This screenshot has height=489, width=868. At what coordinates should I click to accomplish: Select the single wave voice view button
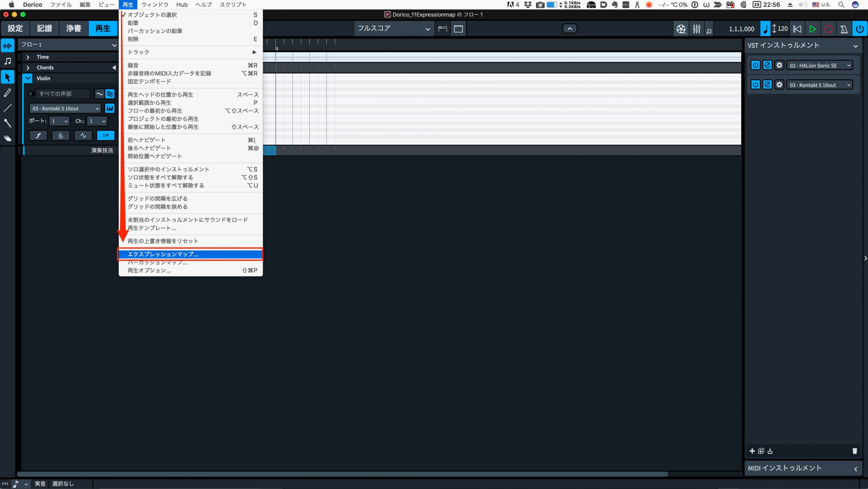click(99, 94)
